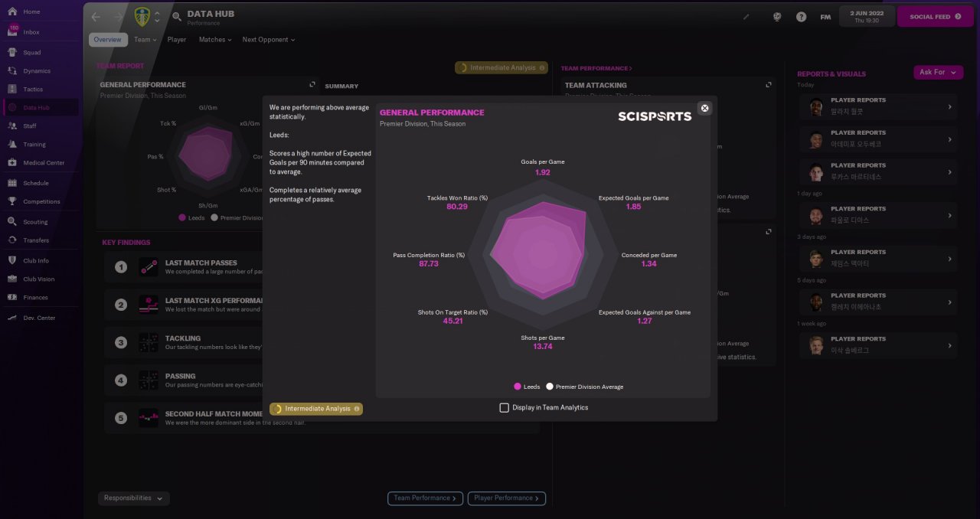The height and width of the screenshot is (519, 980).
Task: Select the Player tab
Action: tap(177, 40)
